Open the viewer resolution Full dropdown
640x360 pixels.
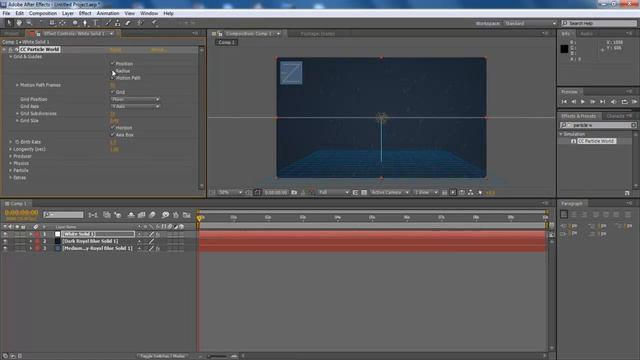[333, 192]
